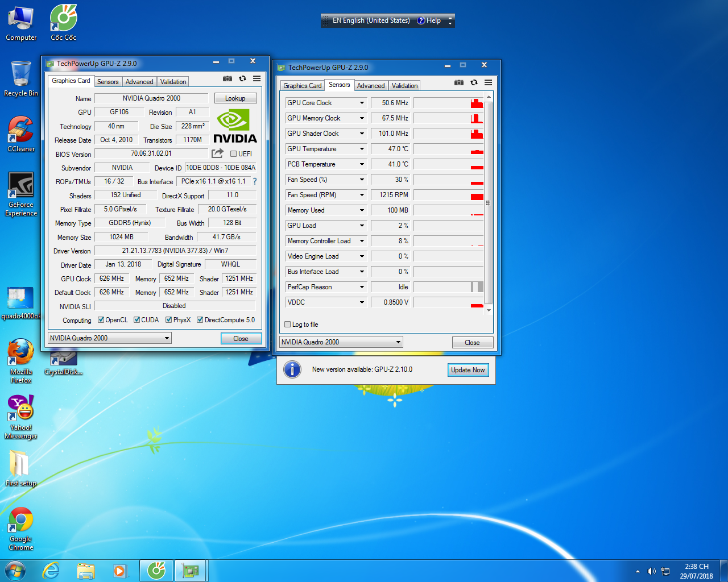The width and height of the screenshot is (728, 582).
Task: Open hamburger menu in Graphics Card window
Action: point(257,78)
